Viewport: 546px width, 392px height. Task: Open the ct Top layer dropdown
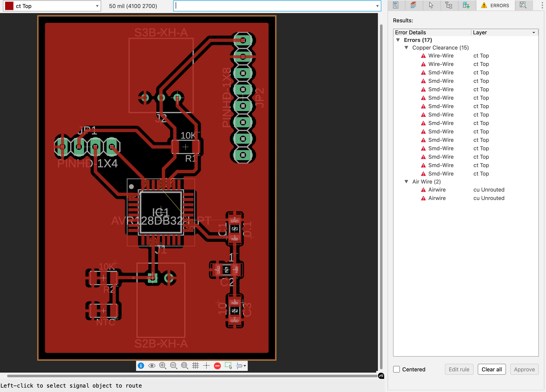pyautogui.click(x=97, y=6)
